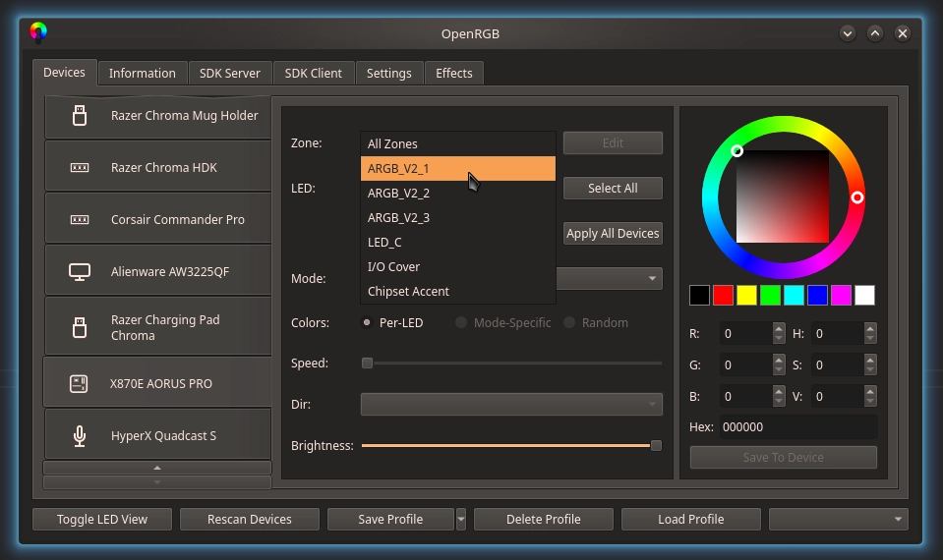Decrease the G value with down arrow
This screenshot has height=560, width=943.
tap(779, 370)
